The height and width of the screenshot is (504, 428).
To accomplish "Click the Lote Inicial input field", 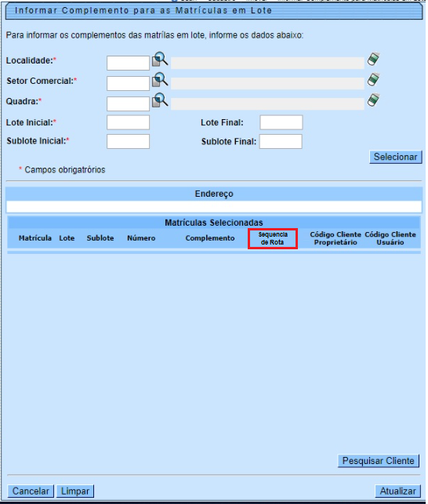I will tap(128, 122).
